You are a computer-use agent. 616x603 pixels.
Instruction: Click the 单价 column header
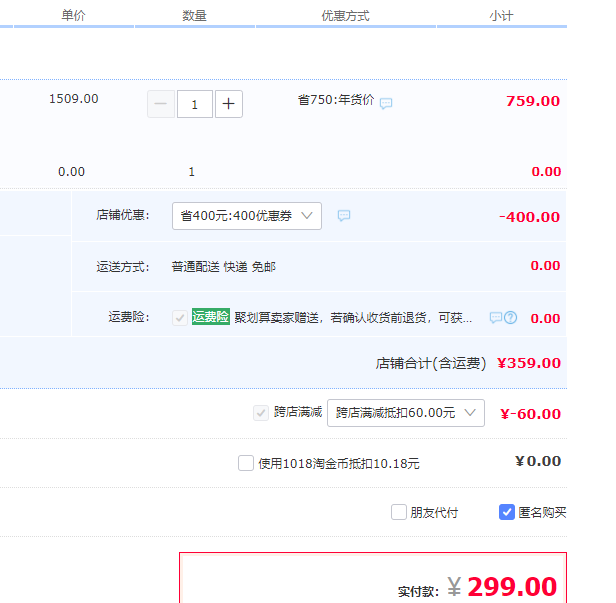(x=73, y=16)
